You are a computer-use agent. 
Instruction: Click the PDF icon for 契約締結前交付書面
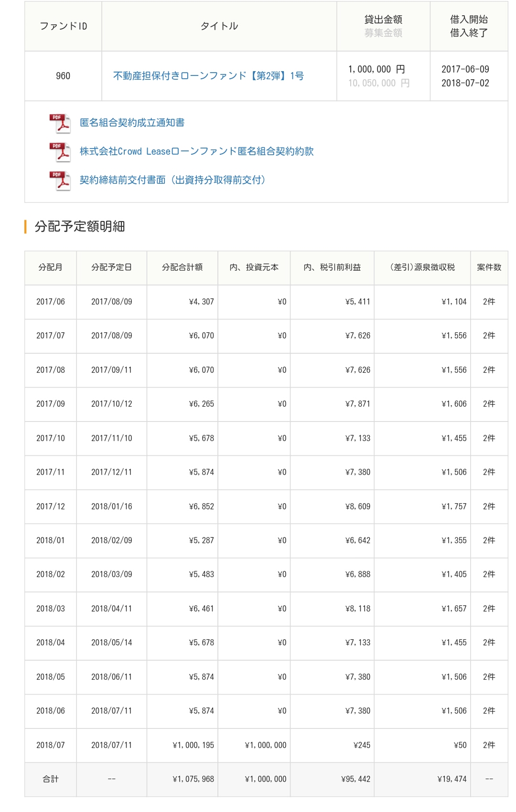point(60,180)
